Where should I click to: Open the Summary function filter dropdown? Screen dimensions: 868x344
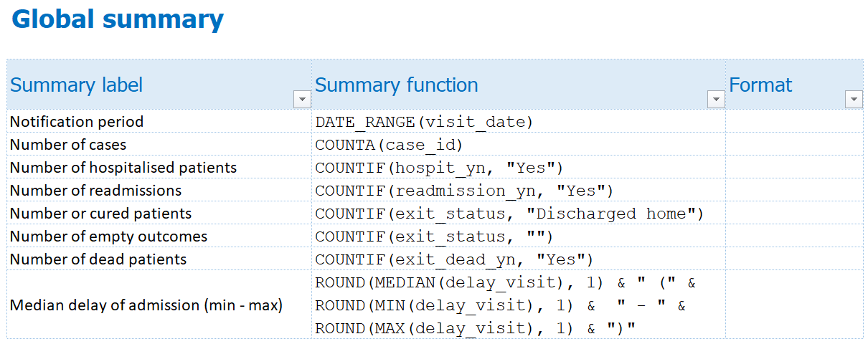click(716, 100)
